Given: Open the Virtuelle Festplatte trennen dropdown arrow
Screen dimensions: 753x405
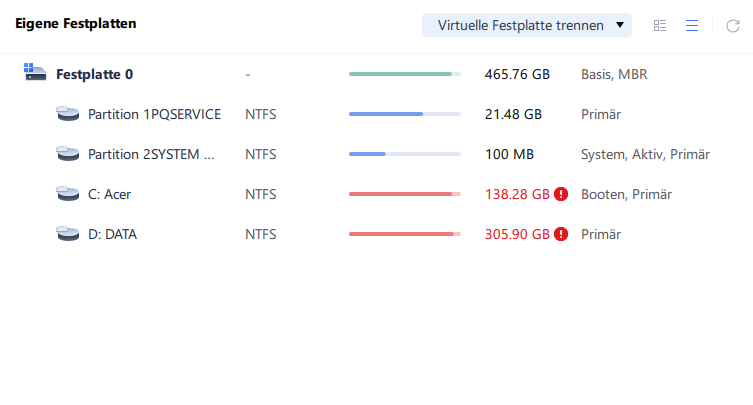Looking at the screenshot, I should tap(620, 25).
